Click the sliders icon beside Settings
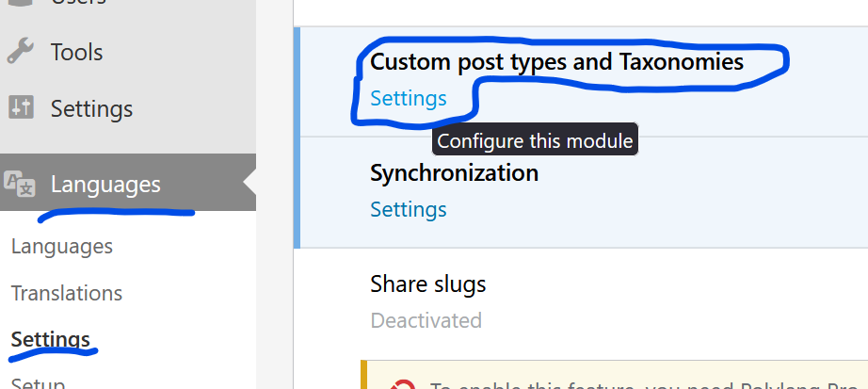868x389 pixels. 21,107
